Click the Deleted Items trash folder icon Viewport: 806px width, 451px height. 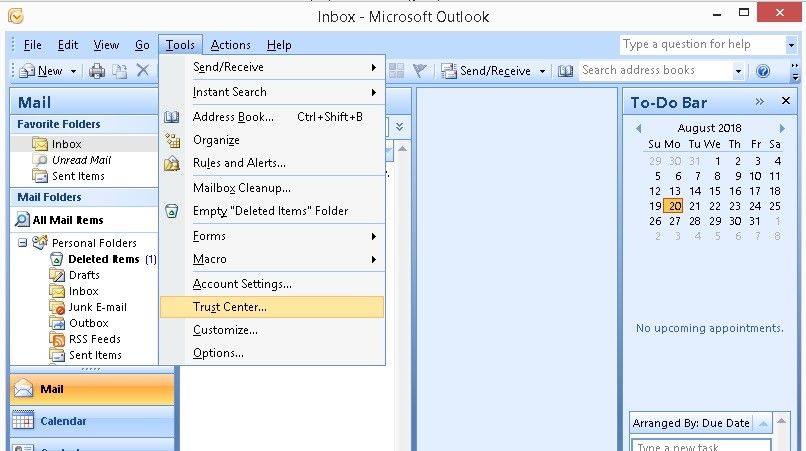(57, 259)
